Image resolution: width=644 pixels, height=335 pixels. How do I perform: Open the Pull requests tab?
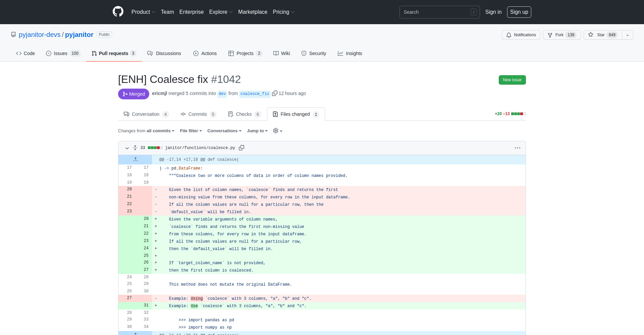click(x=114, y=53)
